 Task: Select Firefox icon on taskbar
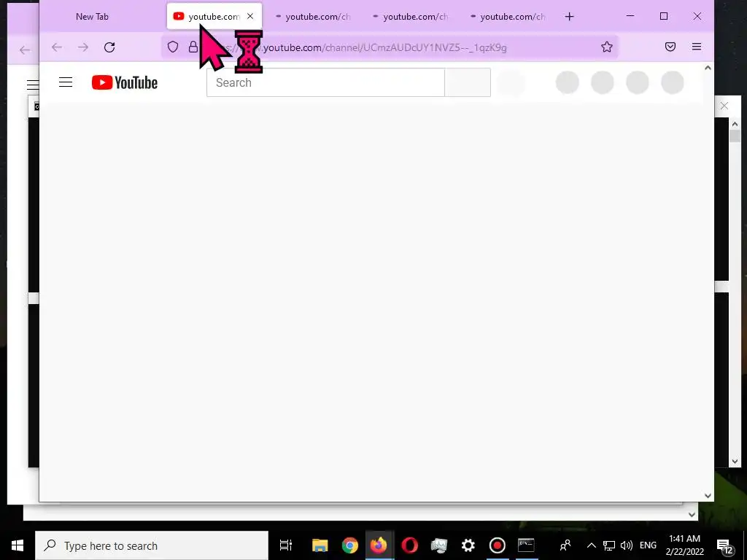379,545
